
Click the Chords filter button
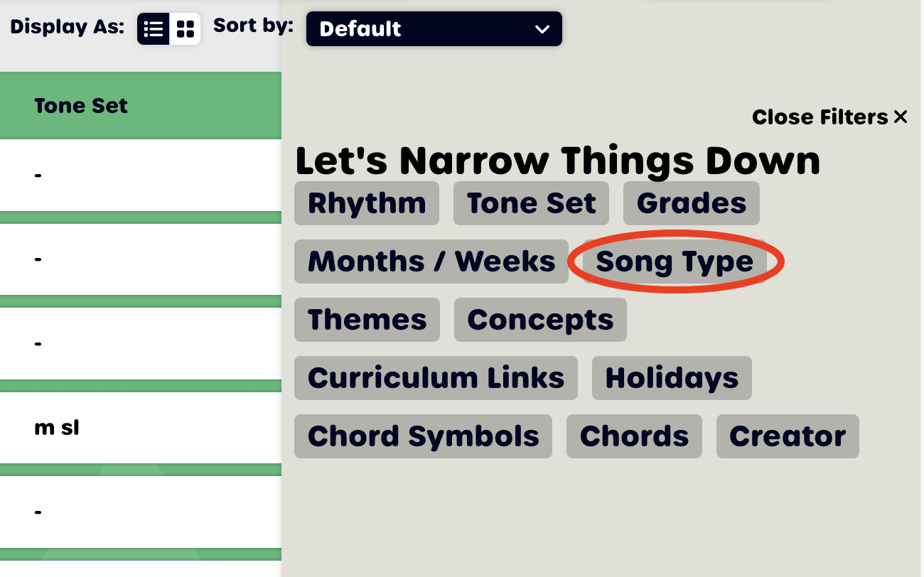[x=634, y=436]
